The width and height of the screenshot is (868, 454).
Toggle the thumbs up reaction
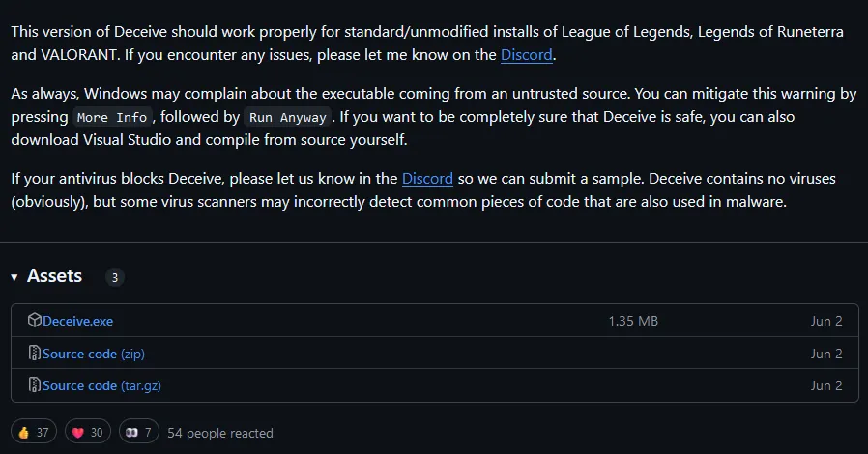click(x=34, y=433)
